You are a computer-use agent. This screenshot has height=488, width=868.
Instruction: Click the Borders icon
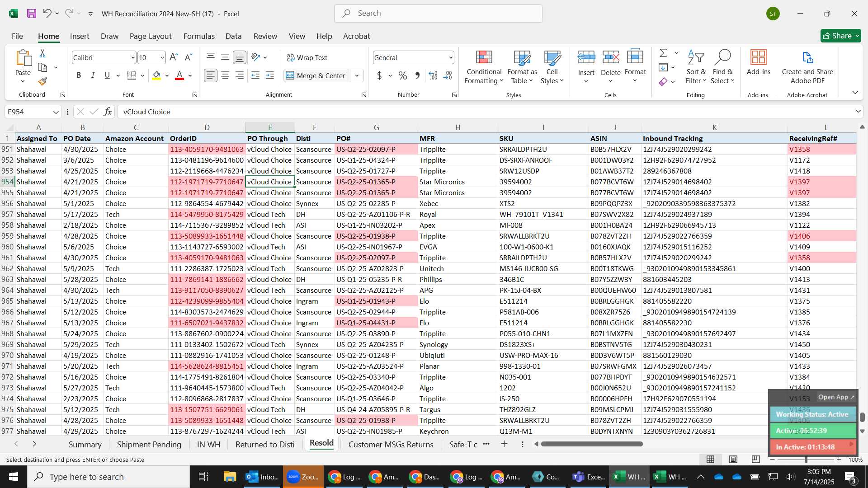[x=132, y=75]
